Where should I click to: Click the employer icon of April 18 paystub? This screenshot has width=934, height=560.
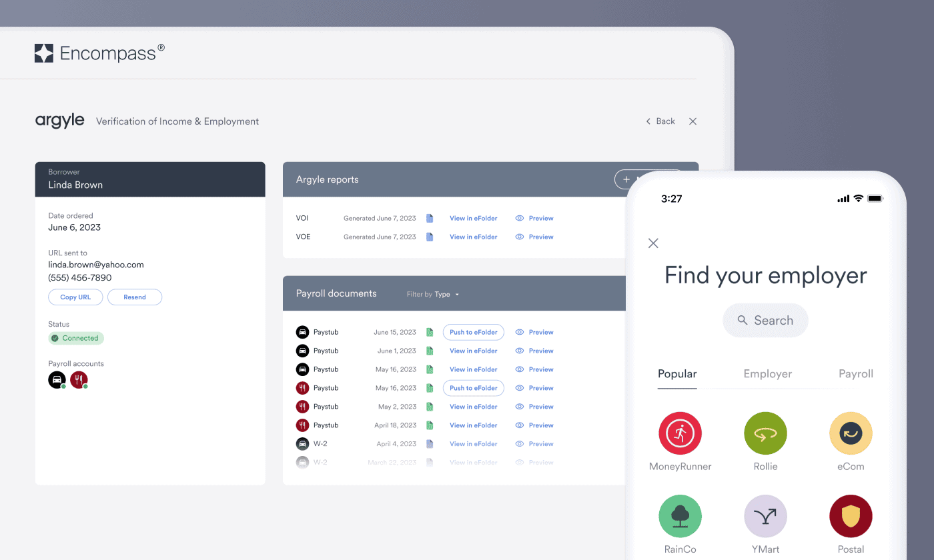tap(302, 425)
